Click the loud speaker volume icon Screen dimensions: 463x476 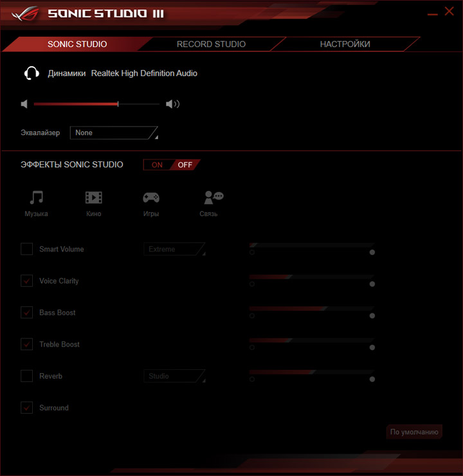(x=172, y=104)
